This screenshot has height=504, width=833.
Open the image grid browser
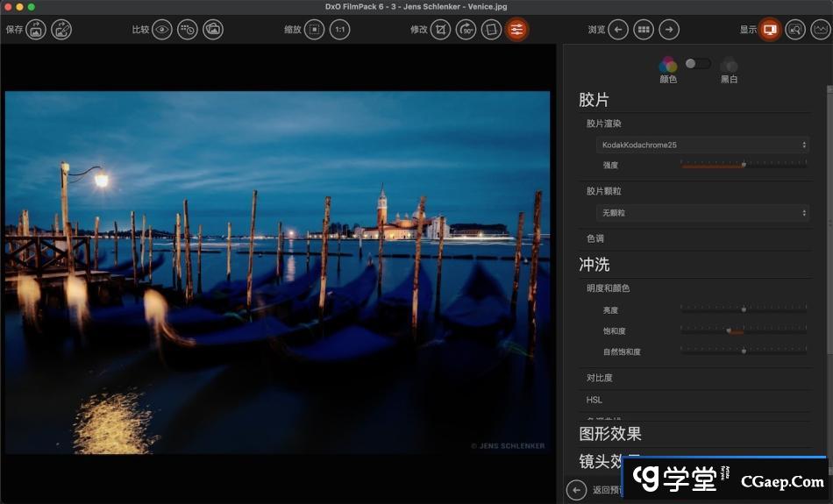click(x=644, y=29)
